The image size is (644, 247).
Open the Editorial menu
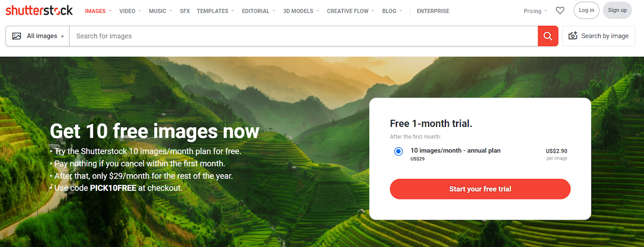point(258,11)
